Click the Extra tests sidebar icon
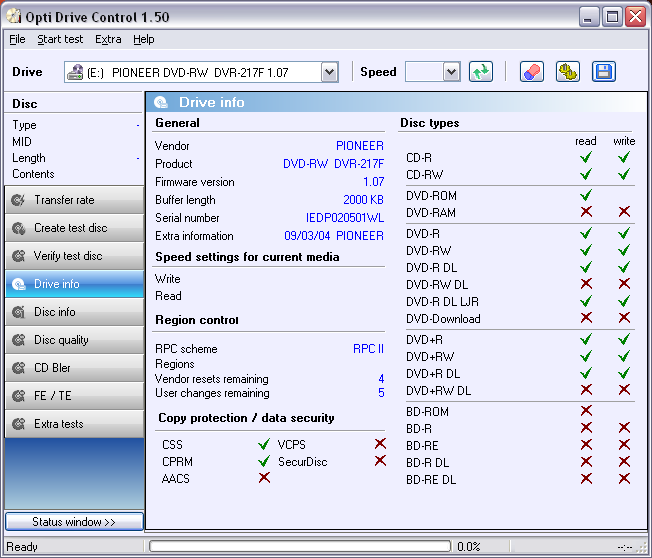 coord(18,424)
